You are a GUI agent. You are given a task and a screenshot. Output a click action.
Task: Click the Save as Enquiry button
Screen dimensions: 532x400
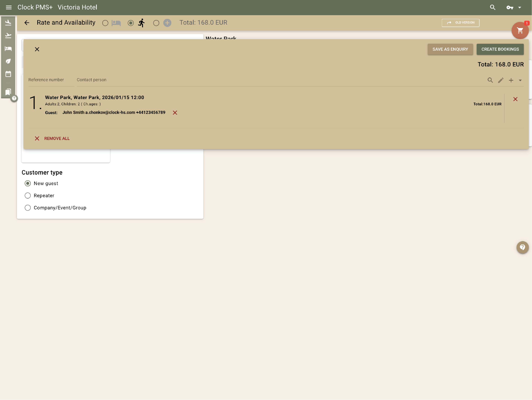450,49
